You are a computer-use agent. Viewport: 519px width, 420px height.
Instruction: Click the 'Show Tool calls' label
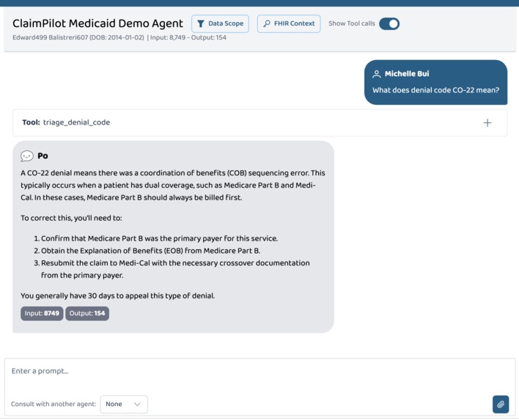352,23
